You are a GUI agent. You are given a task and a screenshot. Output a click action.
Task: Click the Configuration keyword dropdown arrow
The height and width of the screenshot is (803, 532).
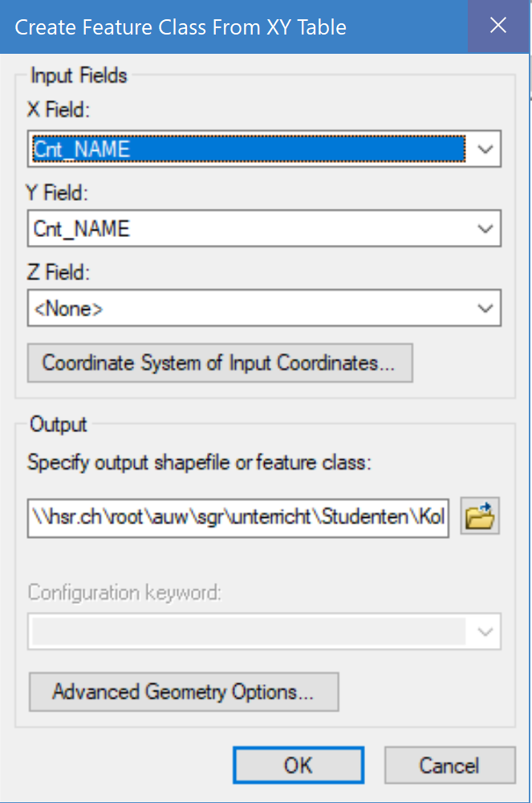(485, 631)
